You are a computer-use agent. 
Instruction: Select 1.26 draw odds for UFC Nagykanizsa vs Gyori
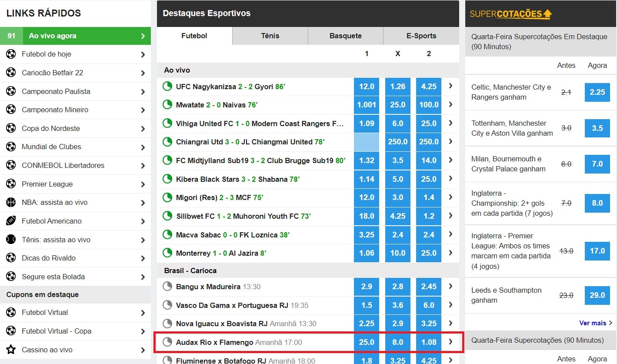coord(398,87)
